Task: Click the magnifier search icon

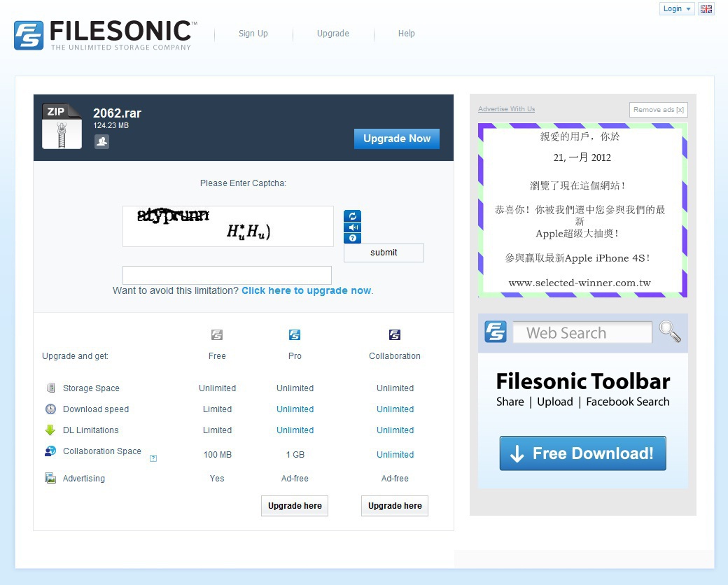Action: (x=669, y=332)
